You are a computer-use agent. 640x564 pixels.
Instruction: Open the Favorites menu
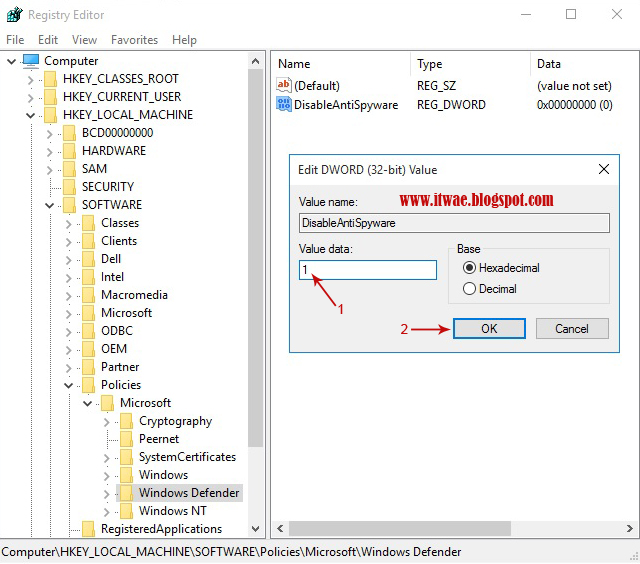(x=134, y=40)
